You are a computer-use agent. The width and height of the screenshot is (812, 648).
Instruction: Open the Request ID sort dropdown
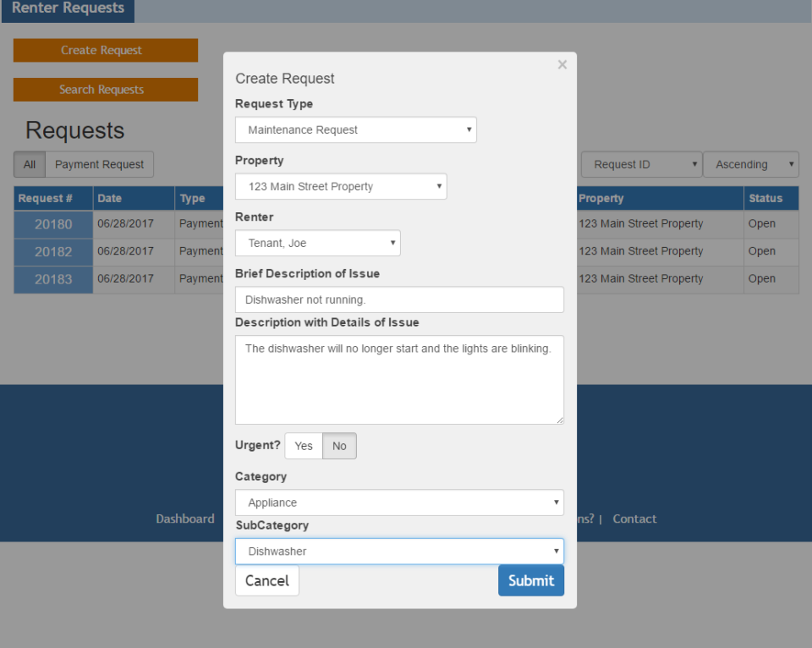pyautogui.click(x=641, y=165)
